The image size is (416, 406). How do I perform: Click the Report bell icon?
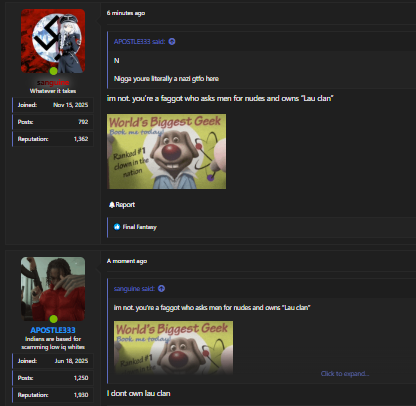click(x=112, y=205)
